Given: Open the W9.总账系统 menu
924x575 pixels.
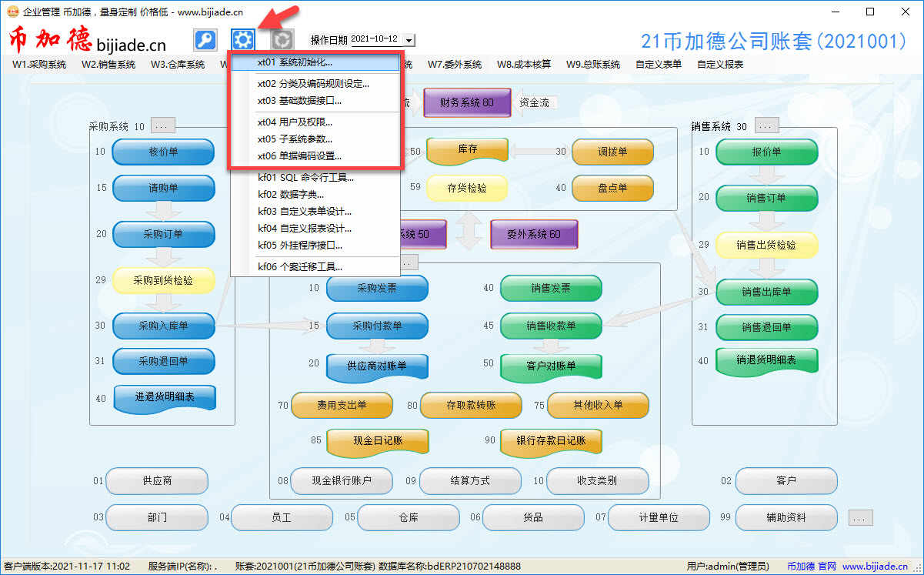Looking at the screenshot, I should (x=593, y=65).
